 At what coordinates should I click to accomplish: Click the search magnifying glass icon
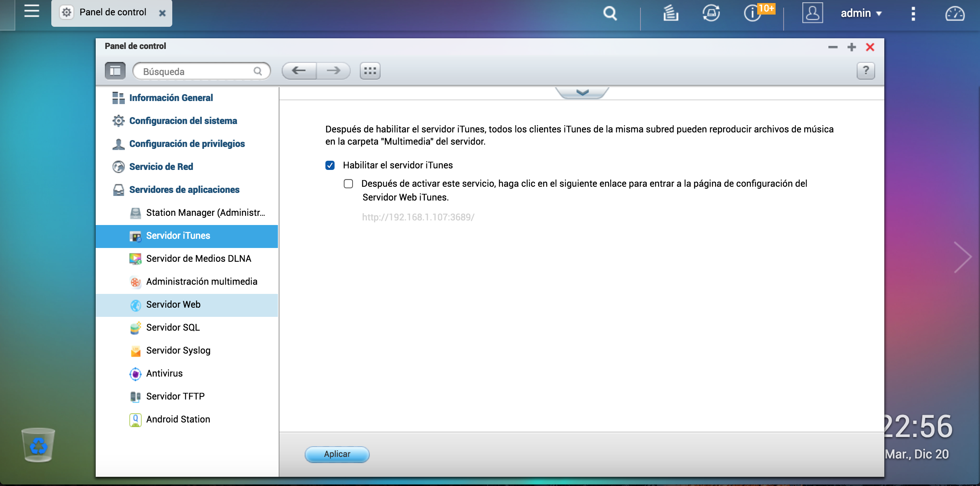click(x=609, y=12)
